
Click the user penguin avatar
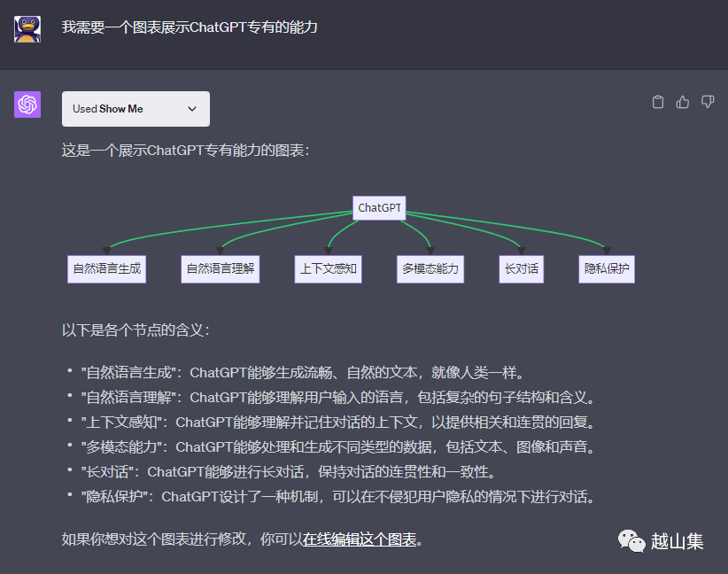point(27,29)
